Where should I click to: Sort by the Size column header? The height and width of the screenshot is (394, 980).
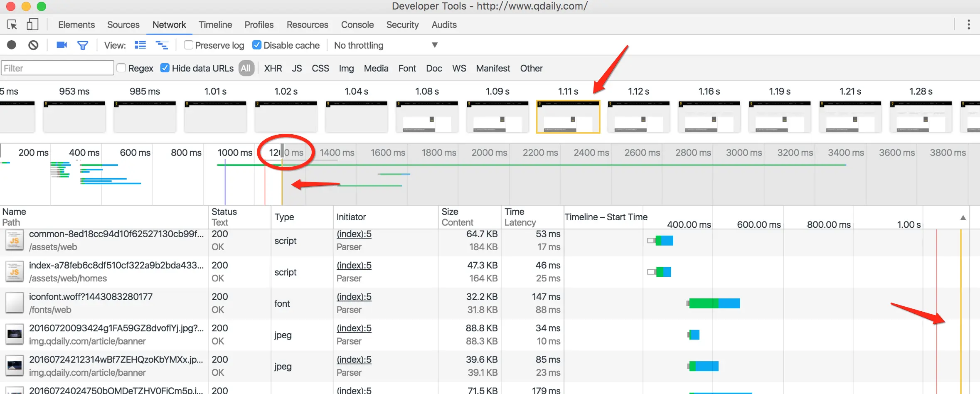pos(470,217)
